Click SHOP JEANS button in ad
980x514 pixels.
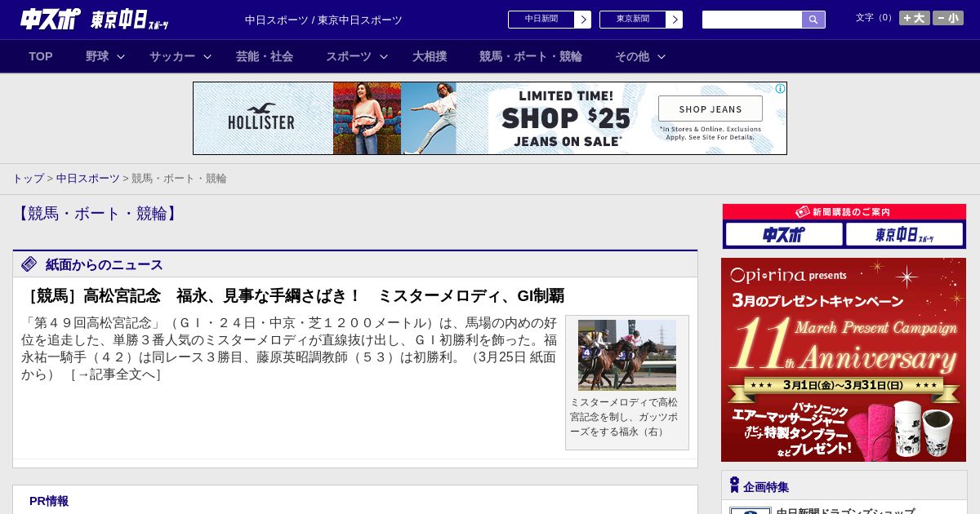[710, 109]
